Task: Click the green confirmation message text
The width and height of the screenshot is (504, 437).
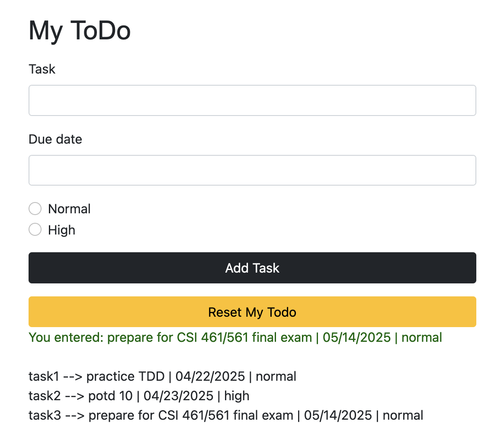Action: [235, 337]
